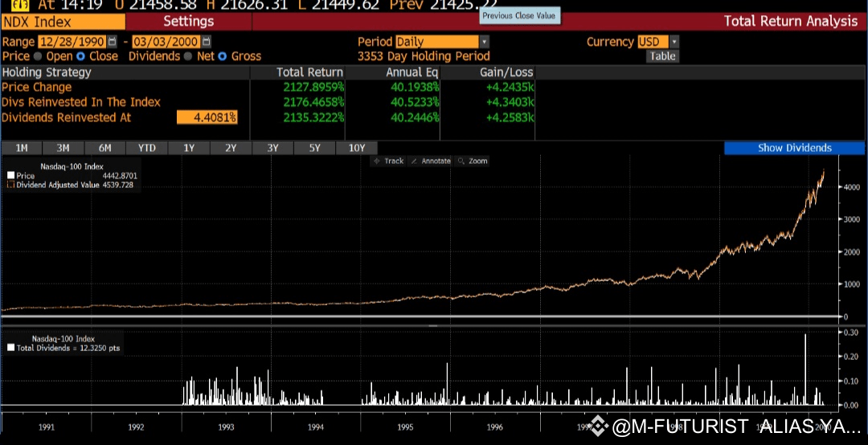This screenshot has height=445, width=868.
Task: Select the 5Y range tab
Action: click(314, 148)
